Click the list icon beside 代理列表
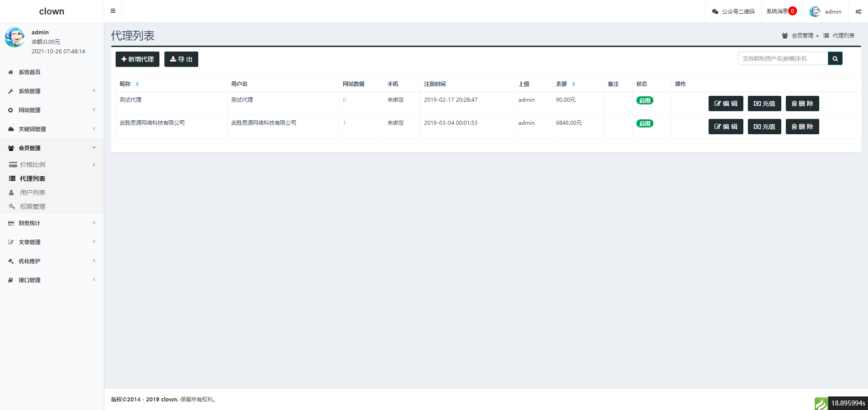 (x=12, y=179)
